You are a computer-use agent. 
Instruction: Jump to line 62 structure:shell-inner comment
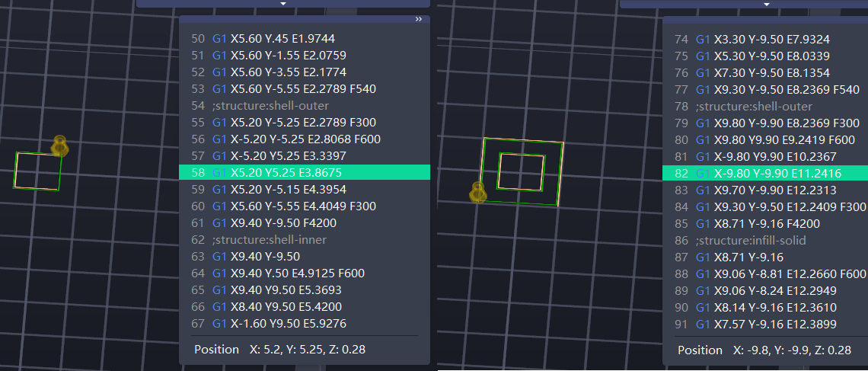coord(270,240)
